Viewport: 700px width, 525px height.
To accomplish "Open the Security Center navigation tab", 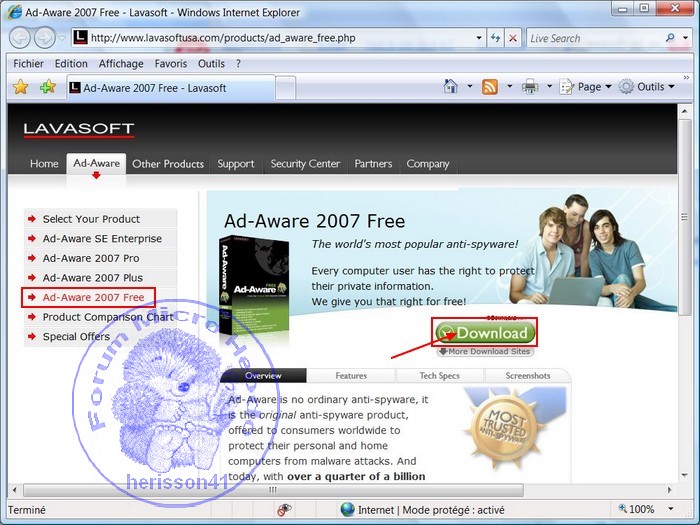I will pyautogui.click(x=305, y=164).
